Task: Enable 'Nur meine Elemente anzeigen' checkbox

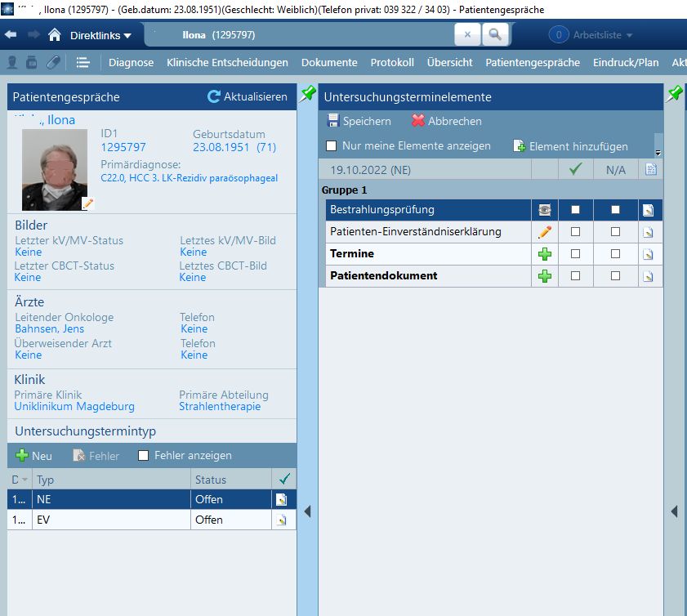Action: pyautogui.click(x=332, y=146)
